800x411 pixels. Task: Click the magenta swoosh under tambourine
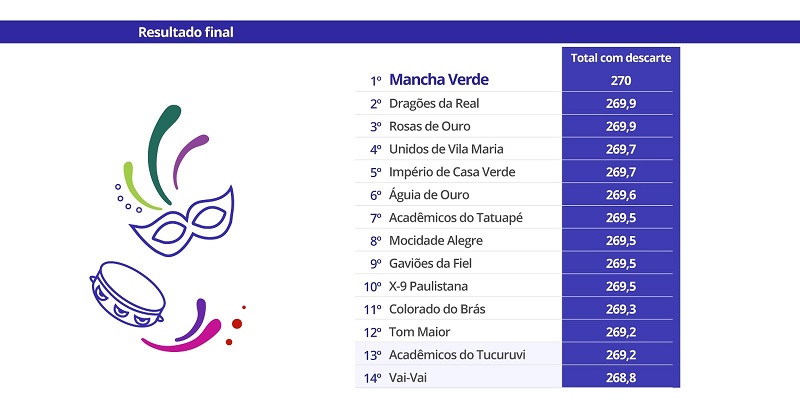(182, 337)
